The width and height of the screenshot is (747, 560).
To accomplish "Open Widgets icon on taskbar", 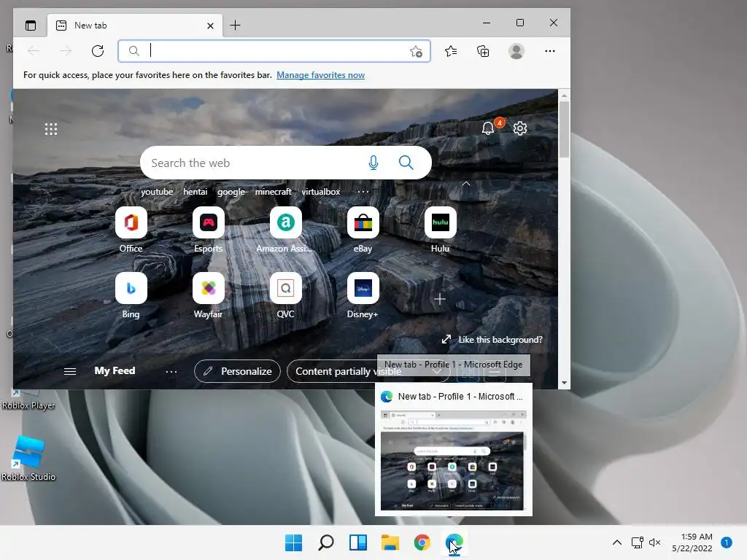I will pos(357,542).
